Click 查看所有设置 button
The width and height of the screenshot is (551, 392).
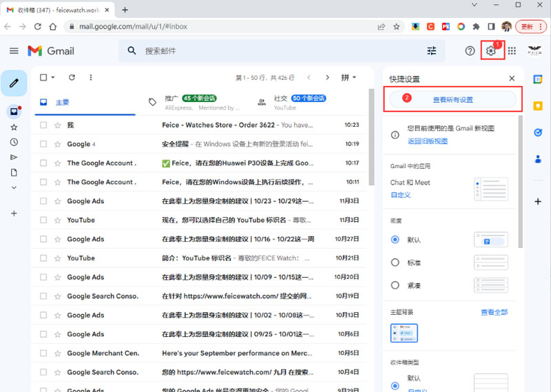453,100
